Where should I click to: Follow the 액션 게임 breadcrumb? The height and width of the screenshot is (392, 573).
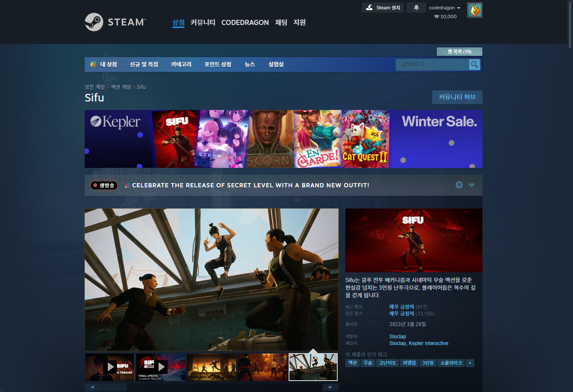[x=121, y=87]
